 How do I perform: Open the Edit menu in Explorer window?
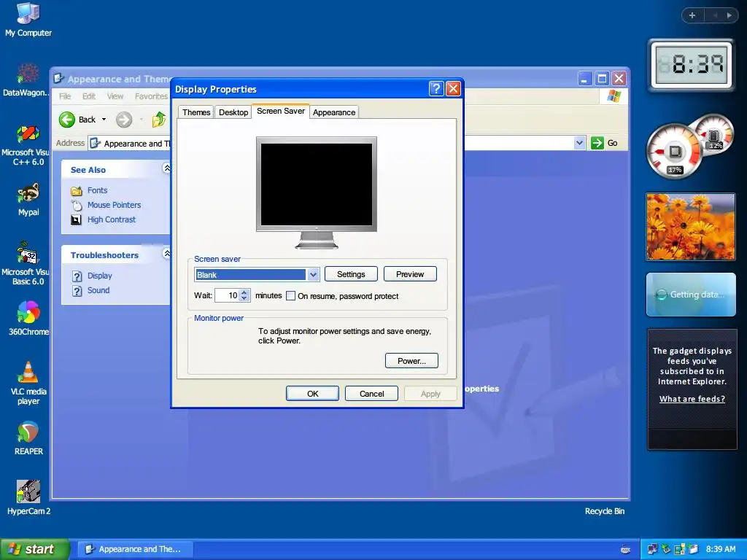click(x=88, y=96)
